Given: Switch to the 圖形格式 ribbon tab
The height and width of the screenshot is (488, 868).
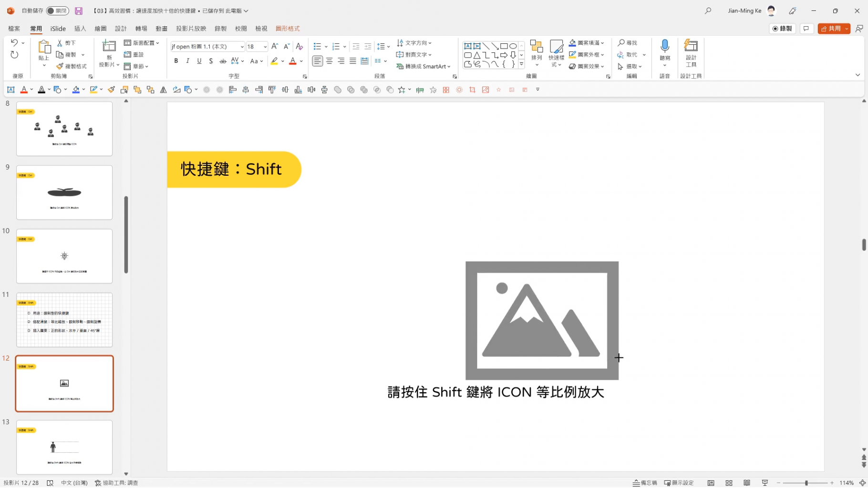Looking at the screenshot, I should pyautogui.click(x=287, y=28).
